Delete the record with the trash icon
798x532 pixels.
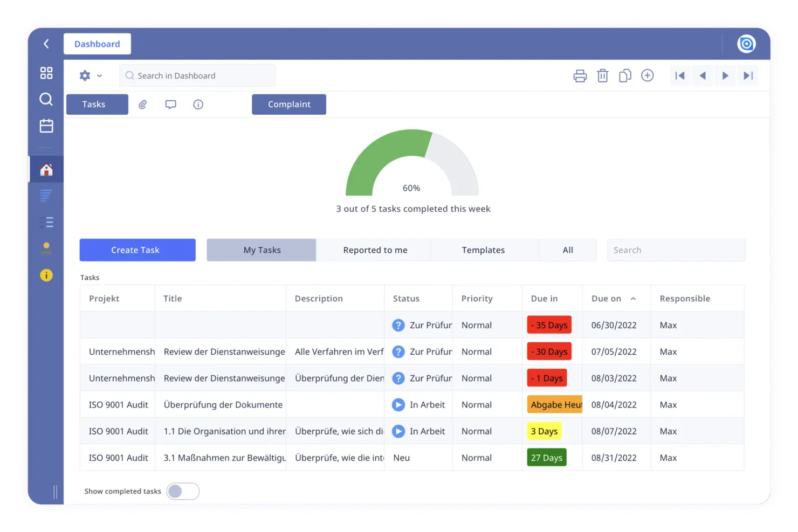tap(603, 76)
